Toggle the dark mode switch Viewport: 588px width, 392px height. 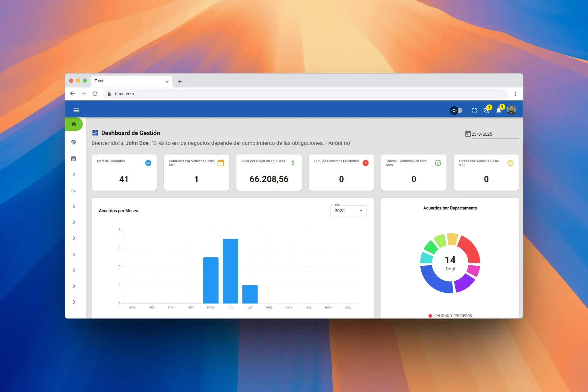point(456,110)
